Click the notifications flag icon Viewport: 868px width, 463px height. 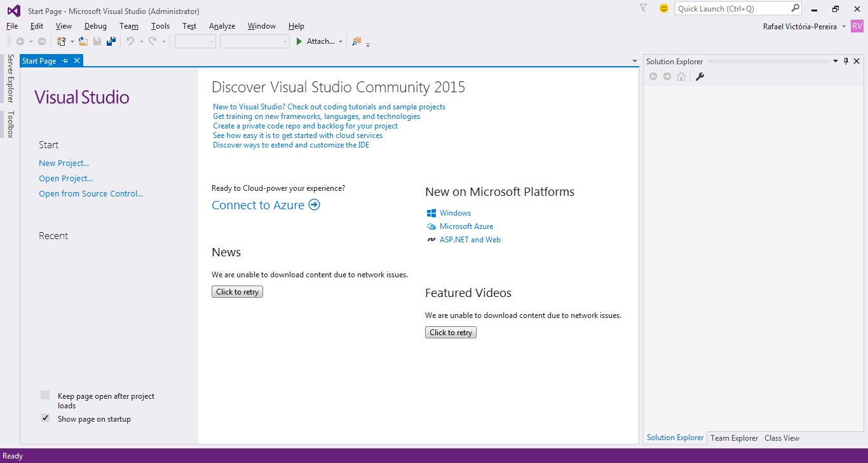point(643,8)
